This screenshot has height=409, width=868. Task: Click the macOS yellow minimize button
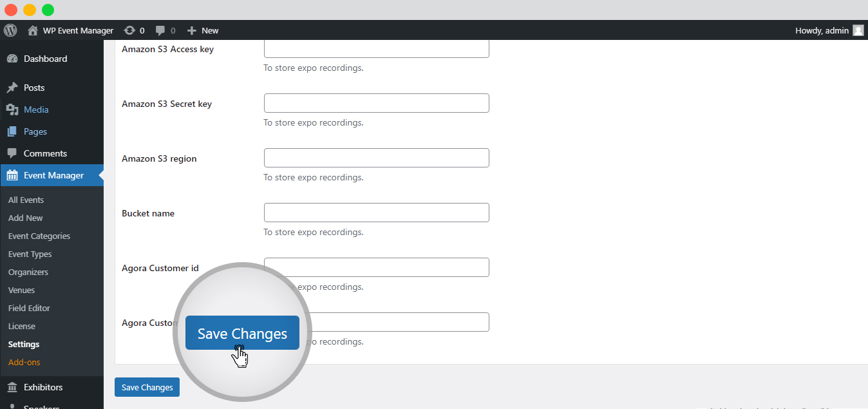point(30,10)
